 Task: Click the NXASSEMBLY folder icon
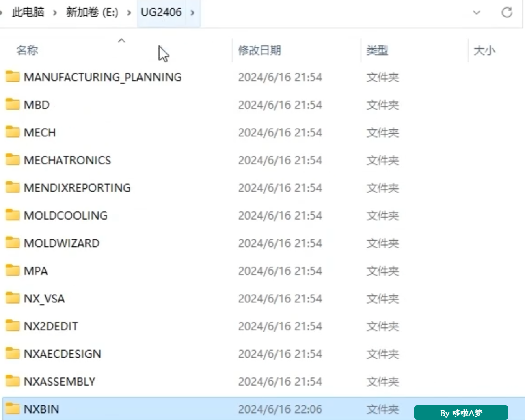13,381
